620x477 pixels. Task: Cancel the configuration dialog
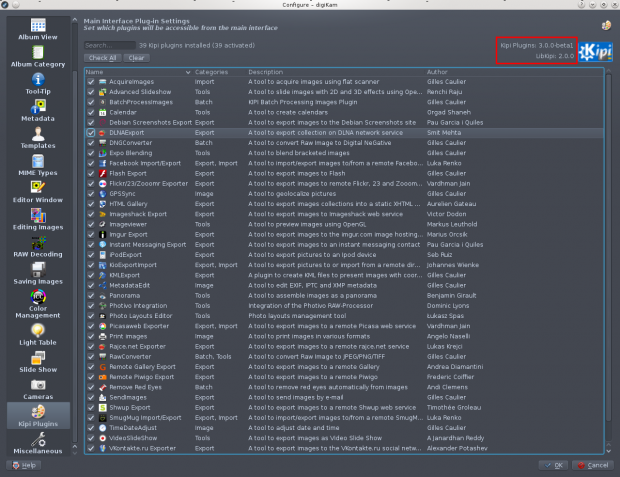(593, 465)
